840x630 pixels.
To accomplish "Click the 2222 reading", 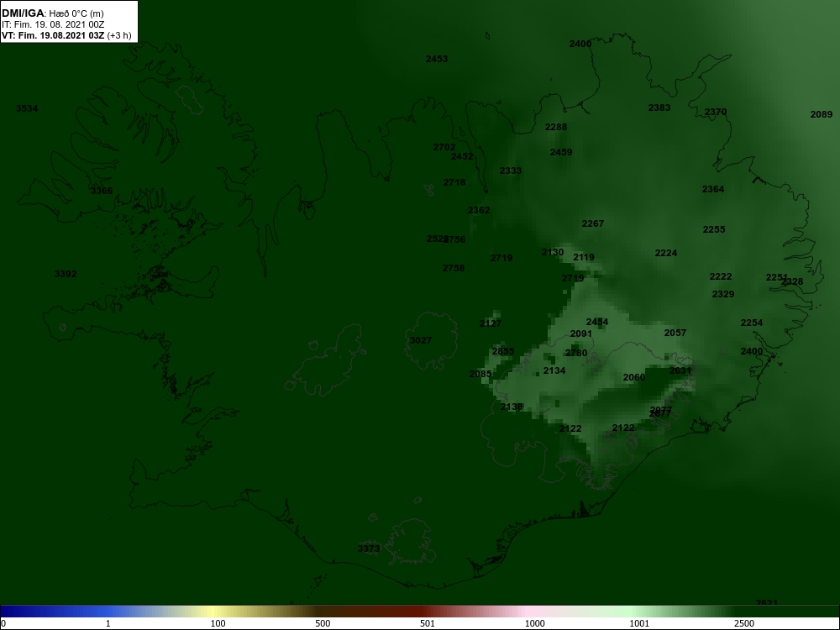I will tap(721, 277).
